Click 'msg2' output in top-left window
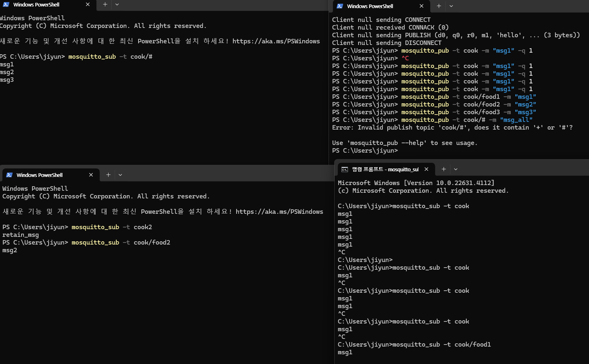 click(x=7, y=72)
